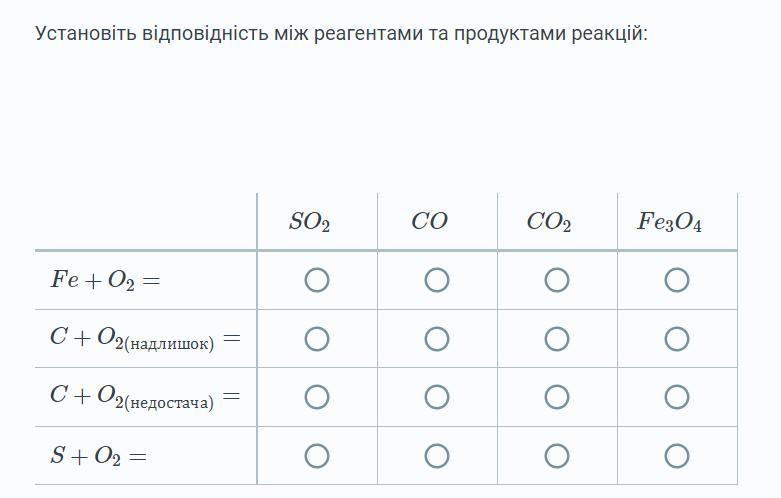Click the Fe3O4 column header
This screenshot has width=781, height=498.
click(669, 222)
